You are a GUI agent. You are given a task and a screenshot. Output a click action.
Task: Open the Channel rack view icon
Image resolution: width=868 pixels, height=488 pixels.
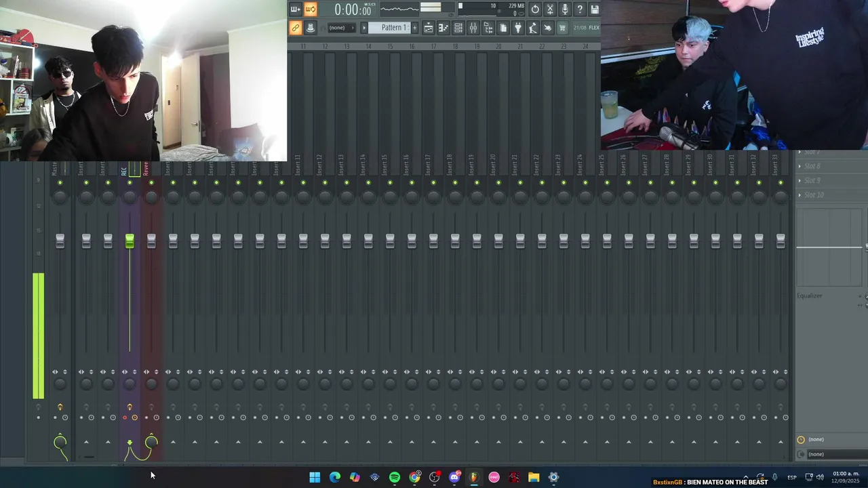click(x=458, y=28)
